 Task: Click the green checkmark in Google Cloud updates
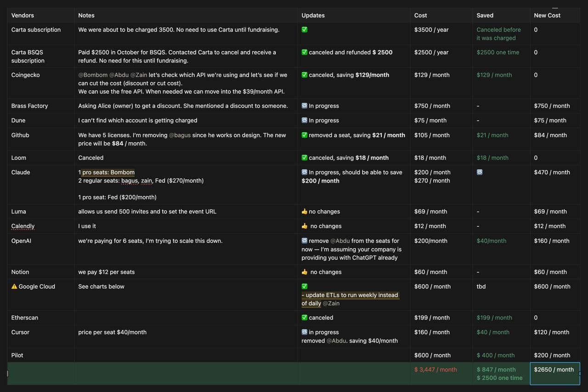(304, 286)
